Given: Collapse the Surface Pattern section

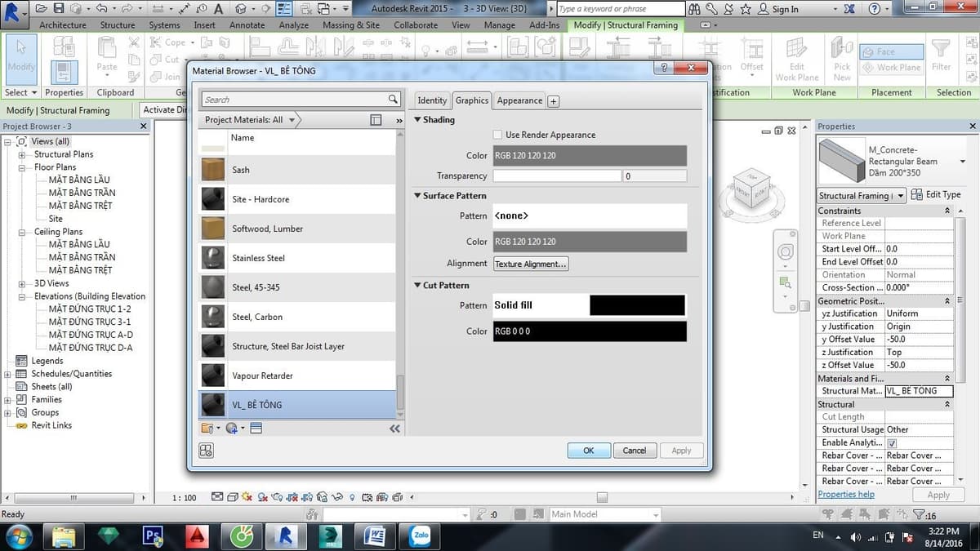Looking at the screenshot, I should click(417, 196).
